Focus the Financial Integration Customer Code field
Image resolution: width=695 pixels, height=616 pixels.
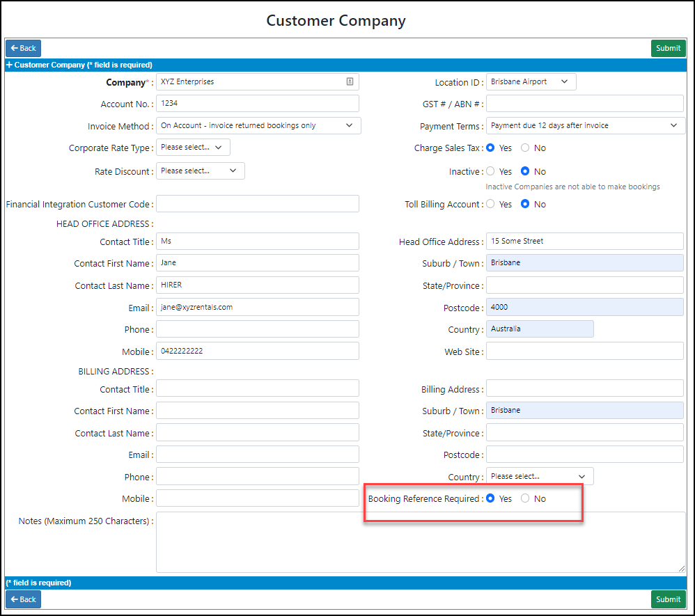coord(258,204)
